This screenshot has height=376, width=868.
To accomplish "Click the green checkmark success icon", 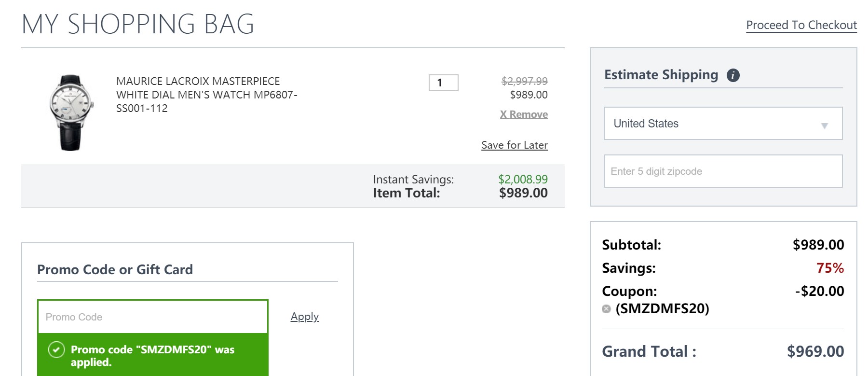I will point(56,349).
